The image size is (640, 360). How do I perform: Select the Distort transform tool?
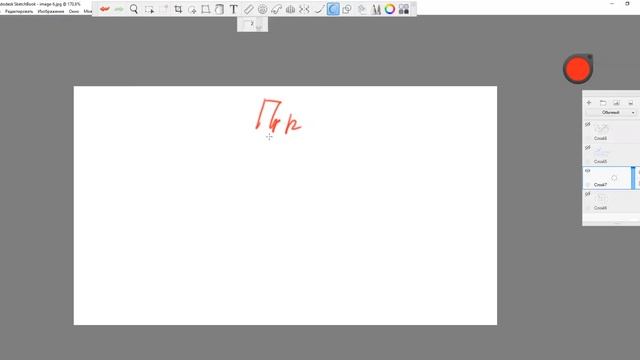[206, 9]
